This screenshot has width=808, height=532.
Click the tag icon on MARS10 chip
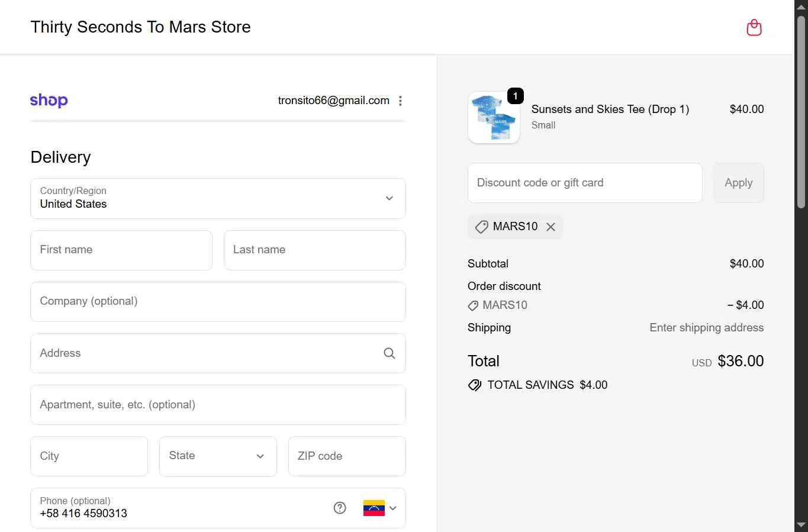pos(482,227)
